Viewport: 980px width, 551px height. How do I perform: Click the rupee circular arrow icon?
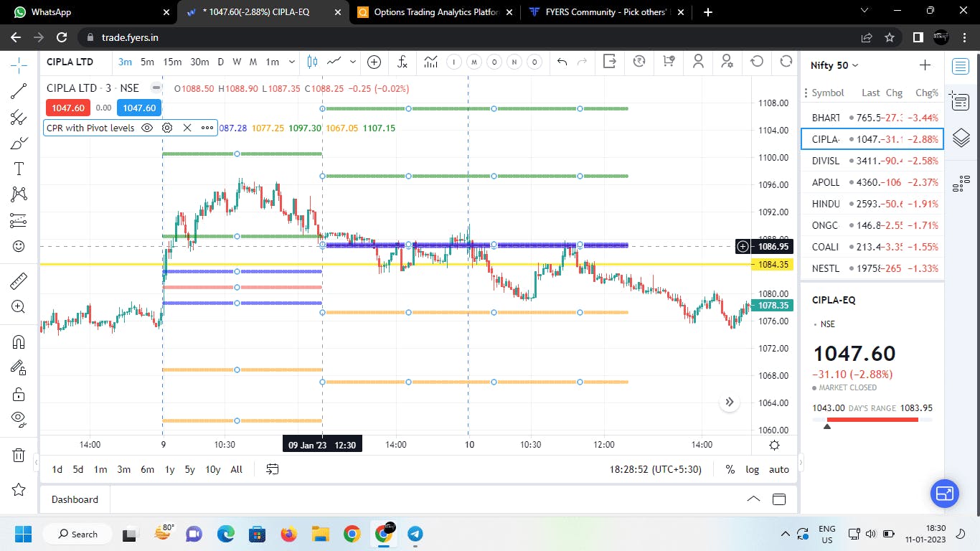[x=639, y=62]
